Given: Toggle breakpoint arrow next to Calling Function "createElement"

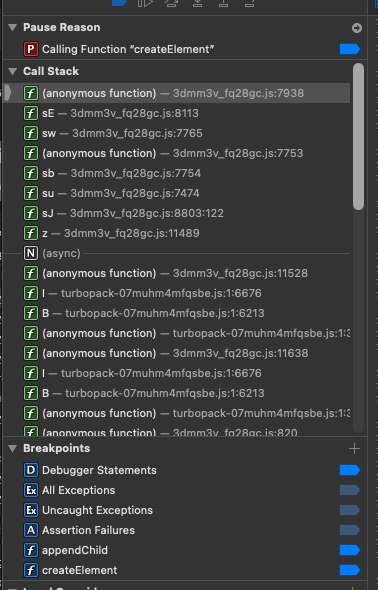Looking at the screenshot, I should tap(350, 49).
